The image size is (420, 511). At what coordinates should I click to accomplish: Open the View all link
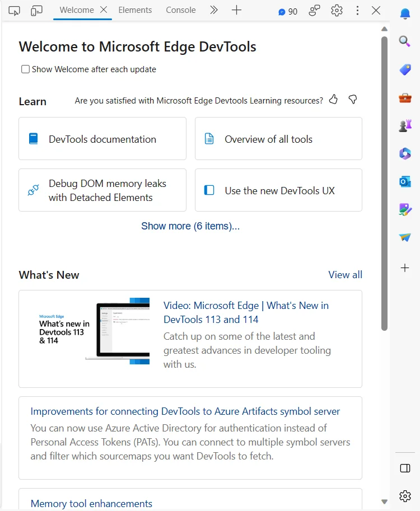click(345, 275)
